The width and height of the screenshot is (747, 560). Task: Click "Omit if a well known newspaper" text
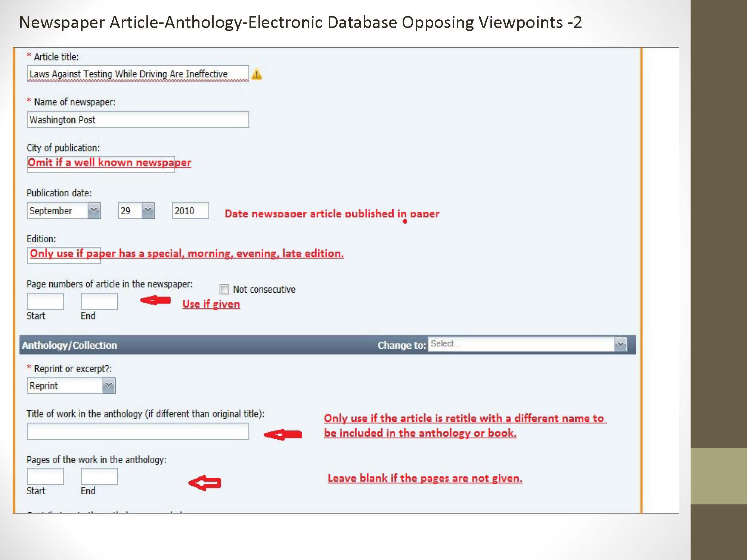pyautogui.click(x=108, y=162)
